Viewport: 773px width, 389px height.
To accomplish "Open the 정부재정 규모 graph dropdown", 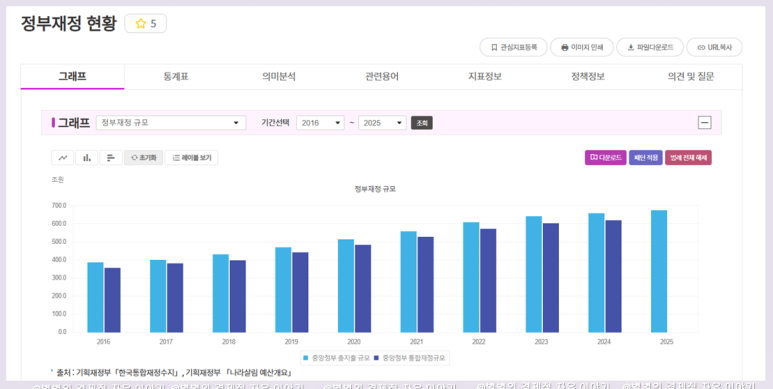I will click(171, 123).
